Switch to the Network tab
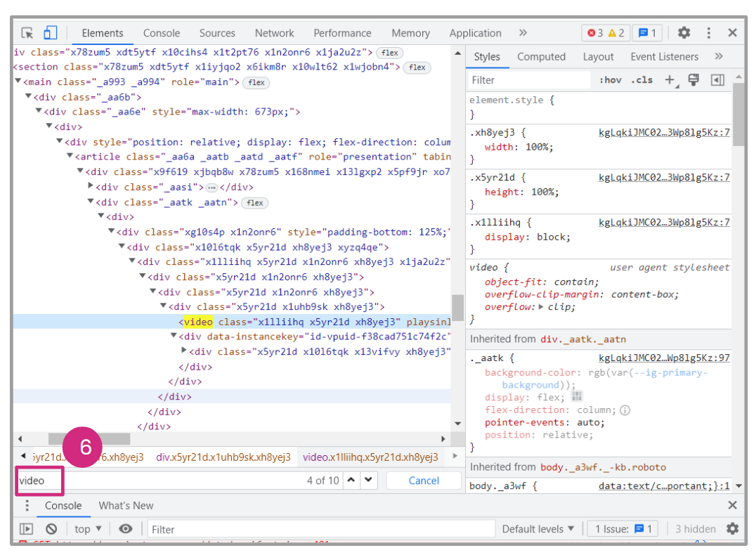 pos(274,33)
